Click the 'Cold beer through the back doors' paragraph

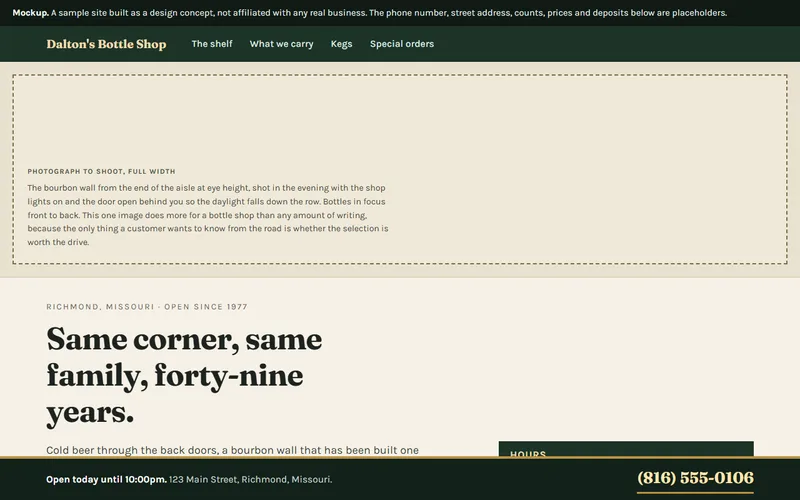pyautogui.click(x=232, y=451)
